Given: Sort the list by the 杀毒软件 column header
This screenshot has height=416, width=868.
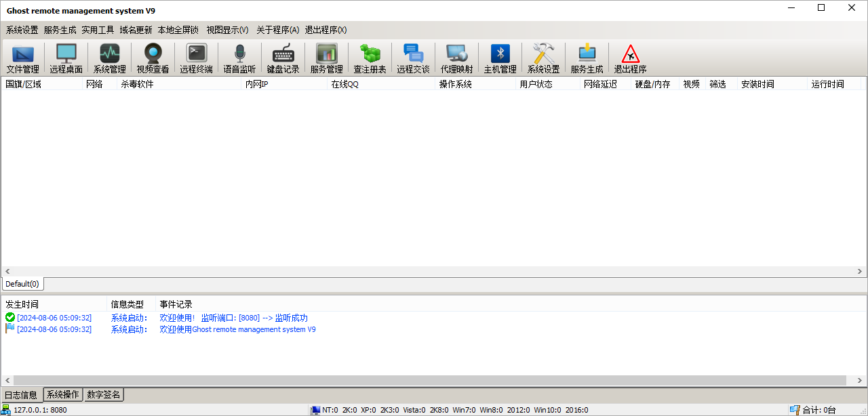Looking at the screenshot, I should [138, 84].
